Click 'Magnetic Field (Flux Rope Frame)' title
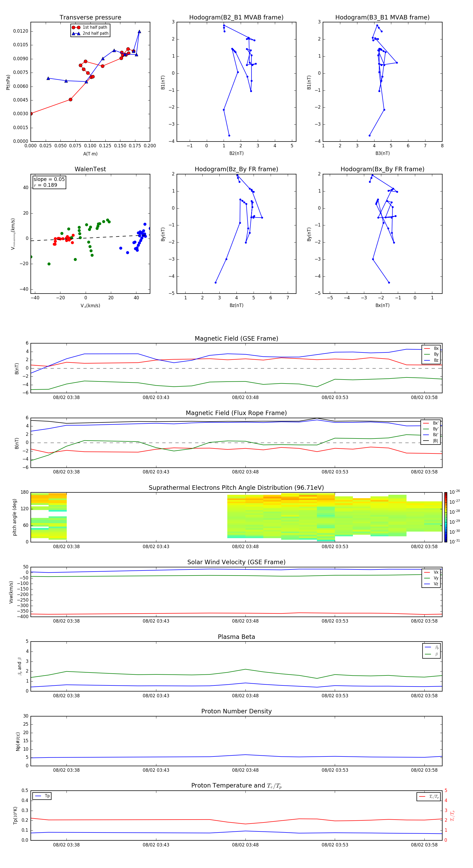Viewport: 473px width, 868px height. [236, 413]
